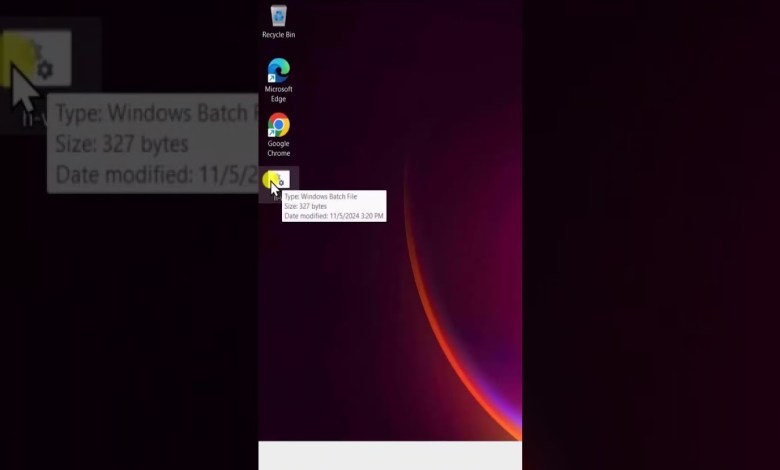Select the Microsoft Edge shortcut icon

coord(279,70)
